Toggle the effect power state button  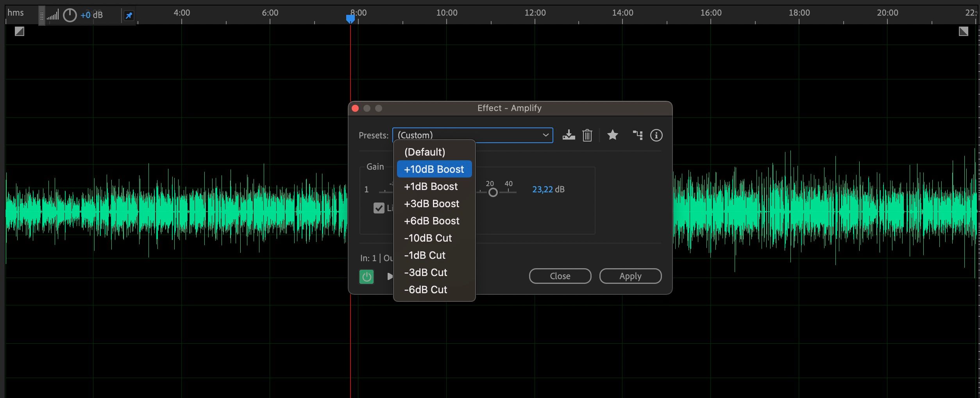pos(366,276)
